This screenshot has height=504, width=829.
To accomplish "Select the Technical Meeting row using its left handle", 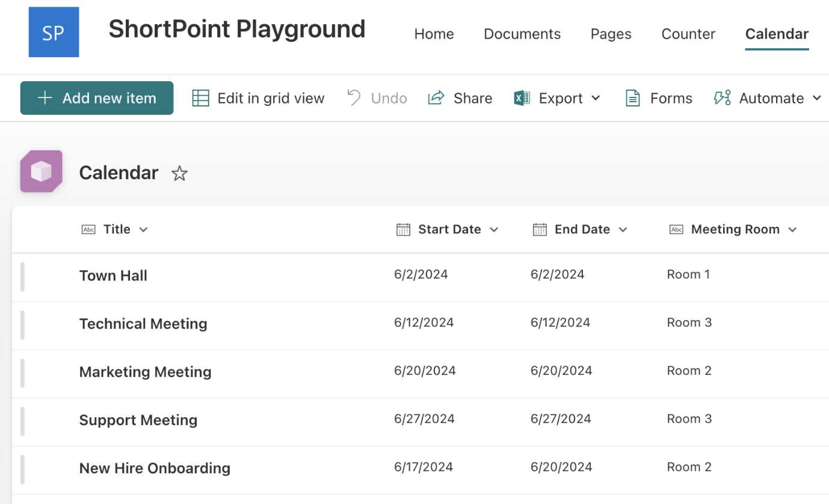I will pos(22,325).
